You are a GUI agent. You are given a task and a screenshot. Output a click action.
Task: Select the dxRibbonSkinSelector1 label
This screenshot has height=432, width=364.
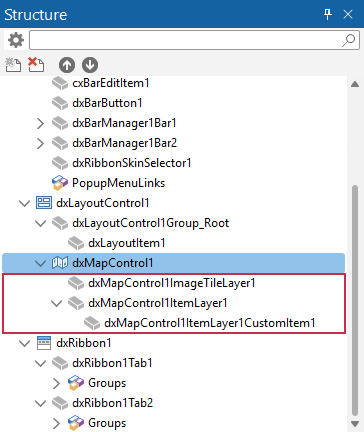tap(132, 163)
